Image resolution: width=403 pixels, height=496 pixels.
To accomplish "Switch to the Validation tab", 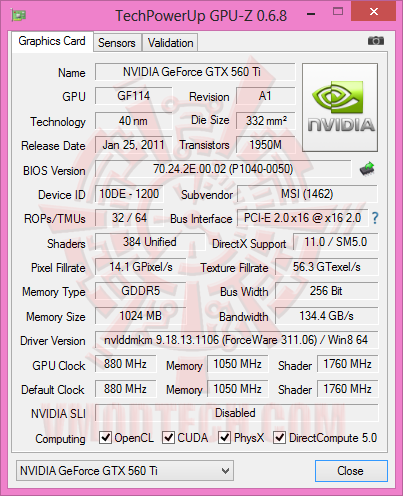I will click(170, 43).
